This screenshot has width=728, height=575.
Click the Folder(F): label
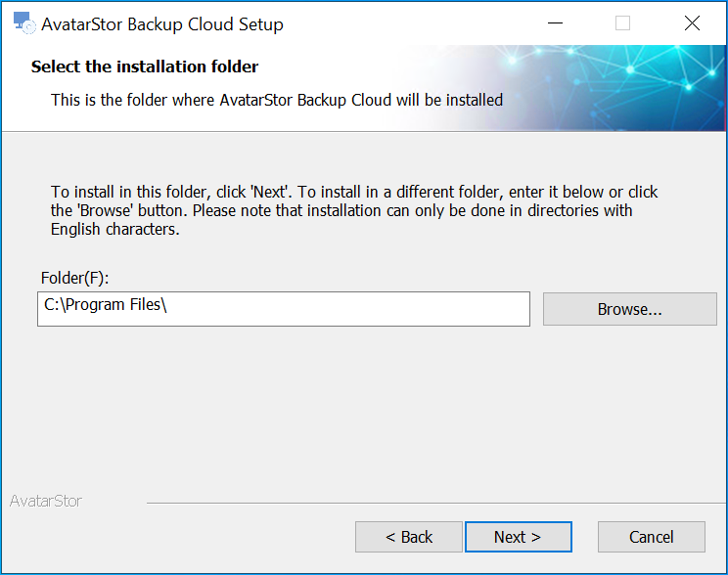tap(74, 278)
